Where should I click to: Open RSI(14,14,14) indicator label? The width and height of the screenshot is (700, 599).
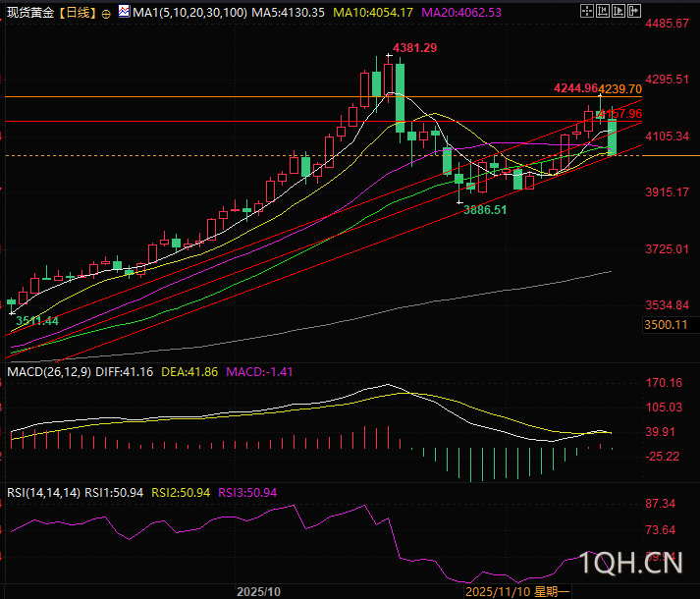(x=44, y=493)
